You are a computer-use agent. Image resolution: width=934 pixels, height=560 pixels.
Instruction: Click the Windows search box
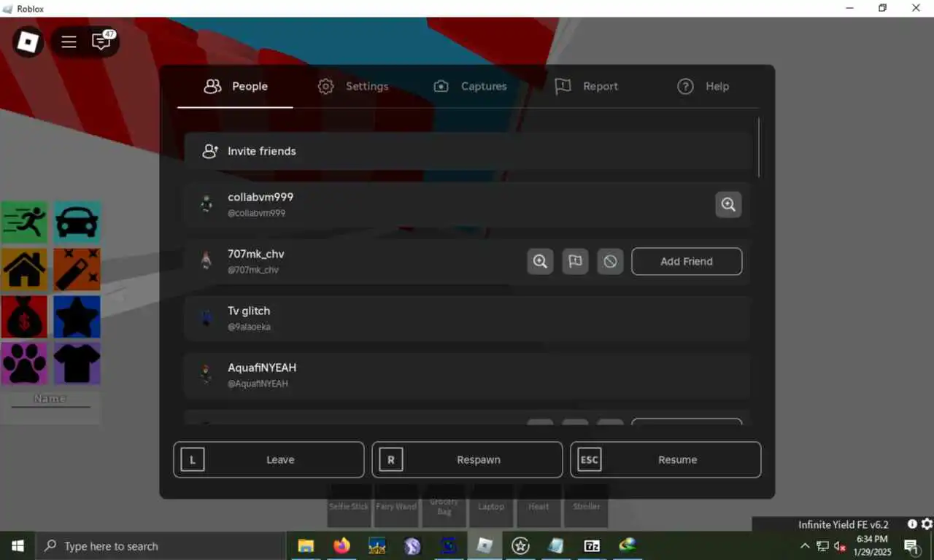161,545
